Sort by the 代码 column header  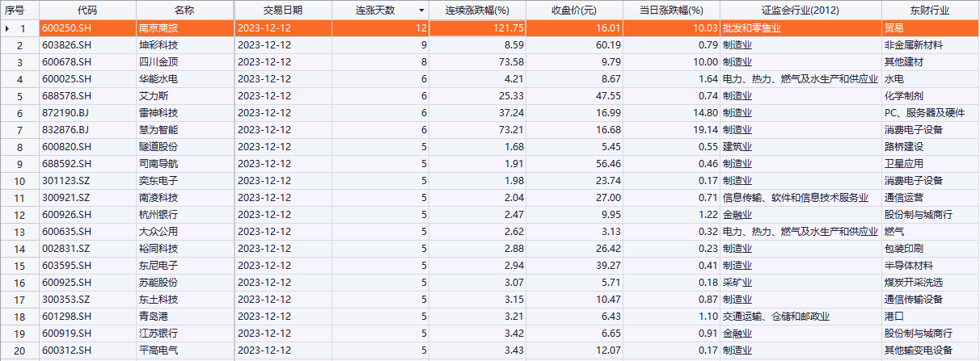point(87,10)
